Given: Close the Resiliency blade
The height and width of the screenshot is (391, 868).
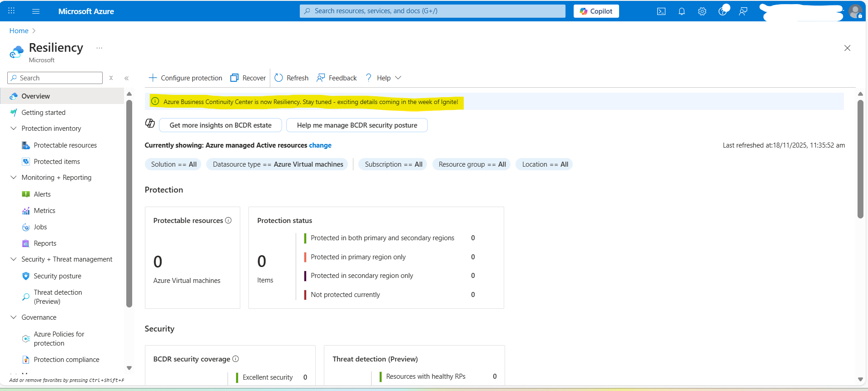Looking at the screenshot, I should pos(847,48).
